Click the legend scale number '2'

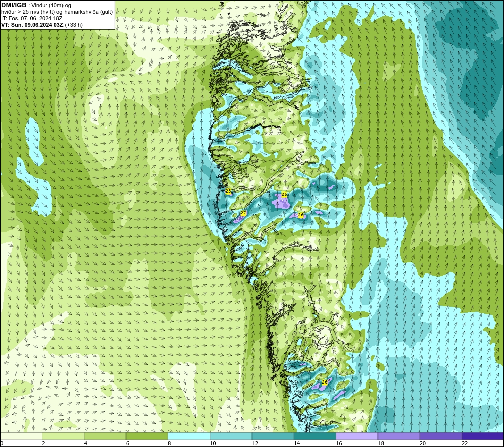coord(43,443)
